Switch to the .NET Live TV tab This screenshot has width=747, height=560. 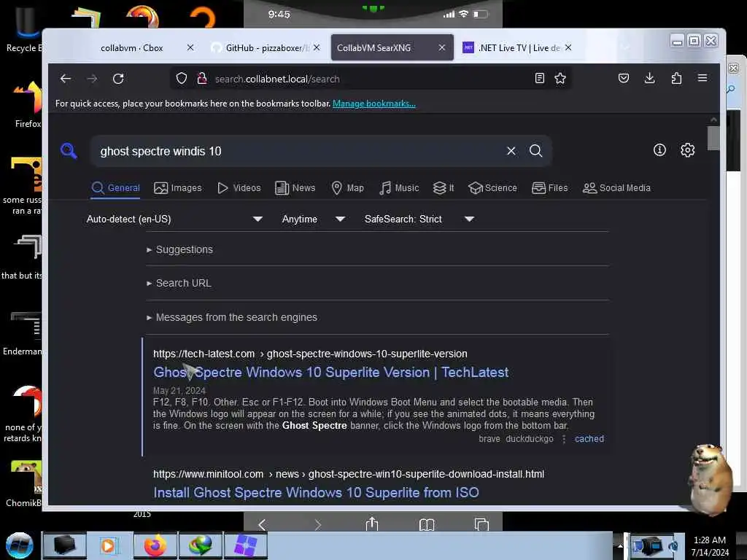[512, 47]
